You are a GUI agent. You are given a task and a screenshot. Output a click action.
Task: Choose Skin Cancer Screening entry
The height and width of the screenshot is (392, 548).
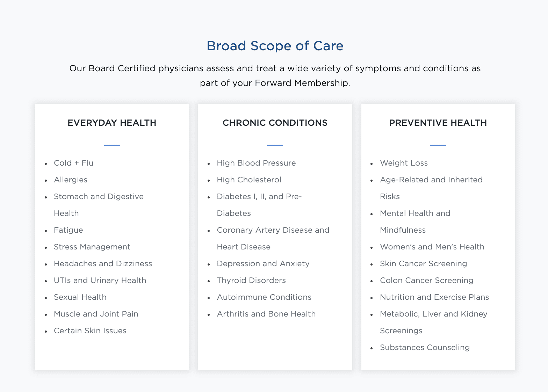click(424, 264)
